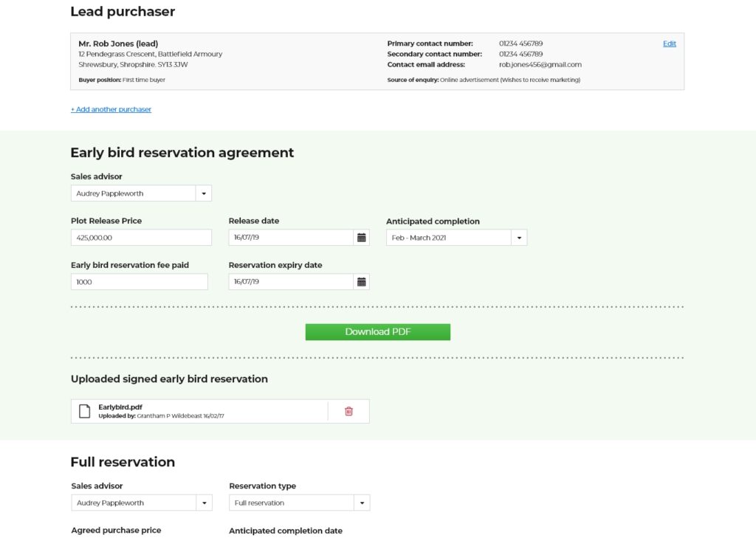Open the Reservation type dropdown
Viewport: 756px width, 538px height.
(362, 503)
